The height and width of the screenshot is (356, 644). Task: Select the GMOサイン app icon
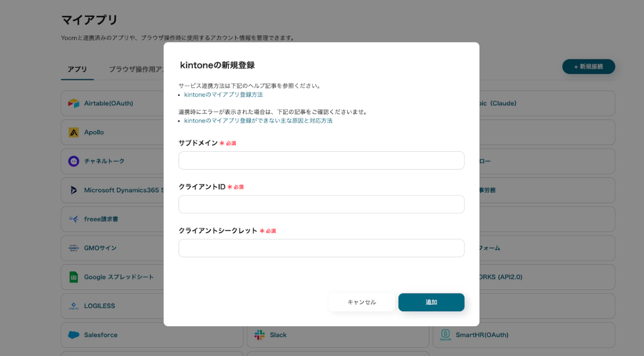73,248
